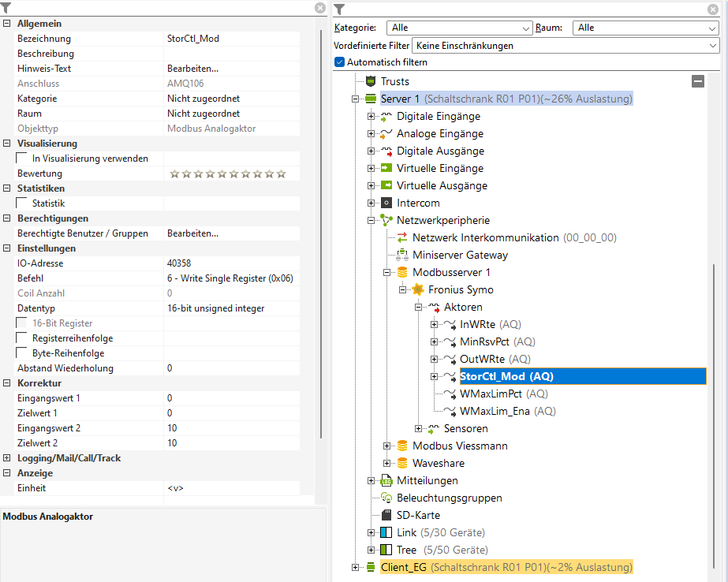Expand the Logging/Mail/Call/Track section

[7, 458]
